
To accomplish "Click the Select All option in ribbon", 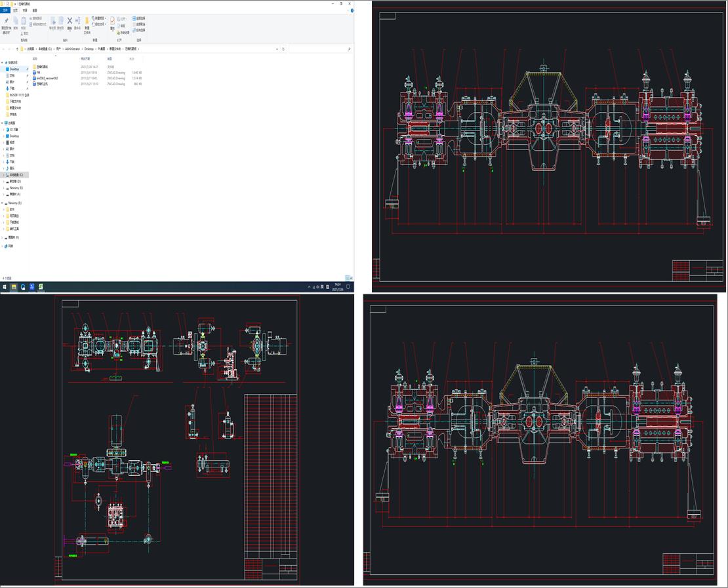I will pyautogui.click(x=140, y=18).
